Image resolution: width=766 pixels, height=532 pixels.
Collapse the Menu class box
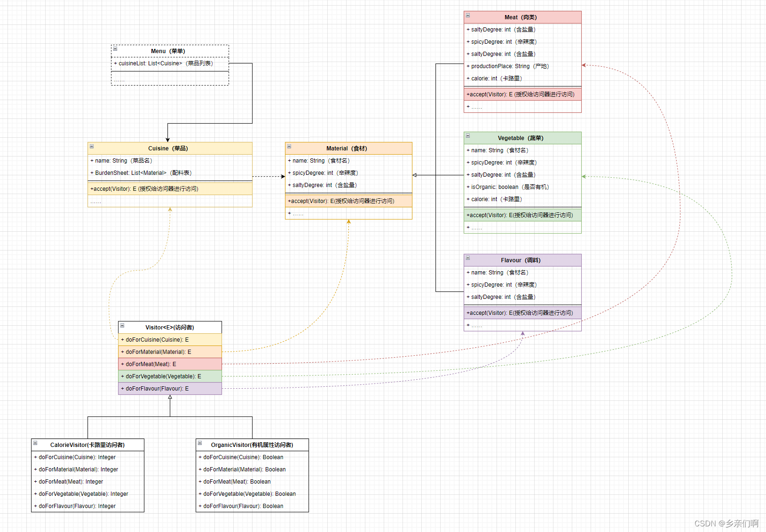click(115, 48)
